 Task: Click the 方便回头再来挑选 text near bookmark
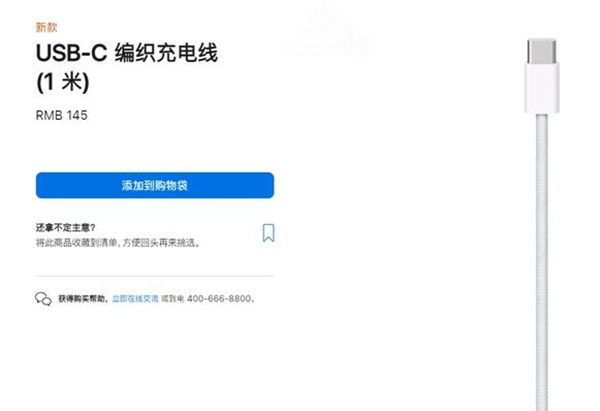click(x=159, y=243)
